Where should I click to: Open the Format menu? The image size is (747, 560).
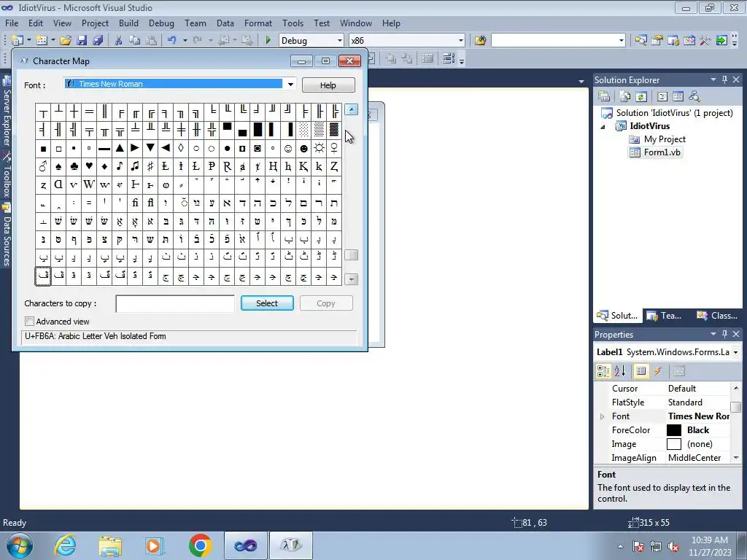click(x=258, y=23)
